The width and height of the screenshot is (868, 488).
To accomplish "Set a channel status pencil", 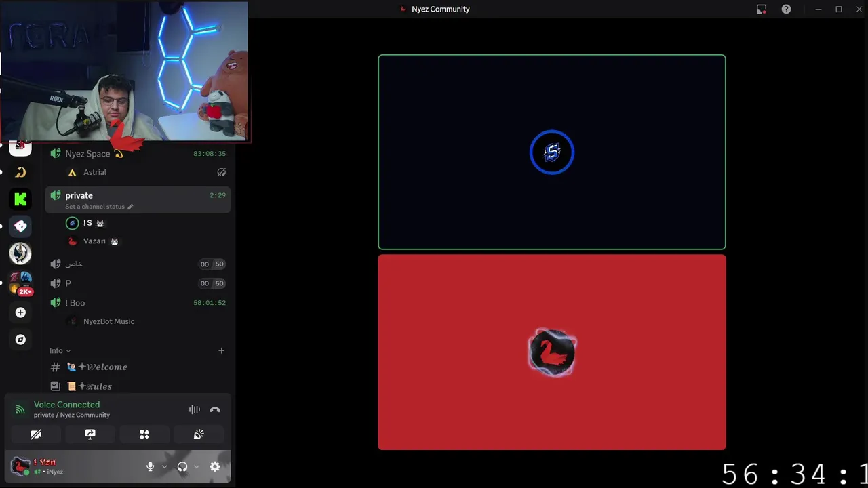I will pos(130,207).
